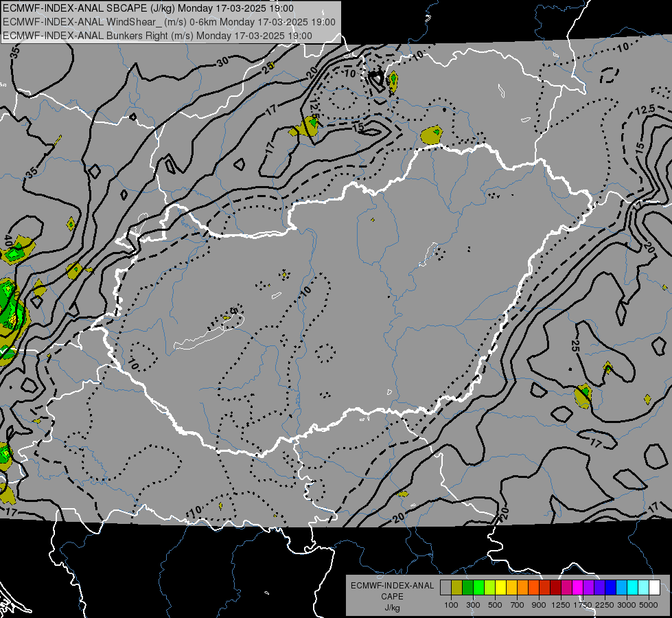Click the dark green legend swatch
Screen dimensions: 672x618
[x=467, y=588]
